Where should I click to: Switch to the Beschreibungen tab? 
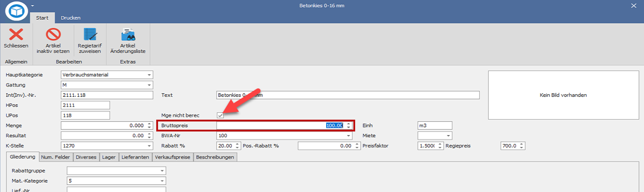pyautogui.click(x=215, y=157)
